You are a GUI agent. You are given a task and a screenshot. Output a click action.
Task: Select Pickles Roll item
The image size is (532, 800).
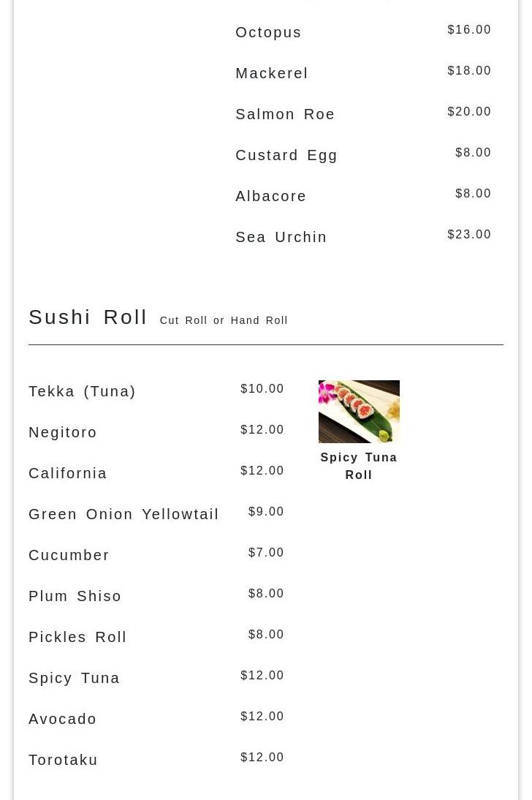point(77,637)
